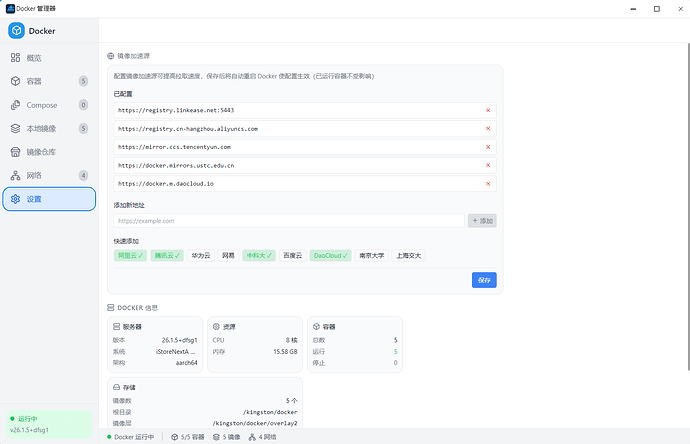Image resolution: width=690 pixels, height=444 pixels.
Task: Click the + 添加 button
Action: click(x=482, y=221)
